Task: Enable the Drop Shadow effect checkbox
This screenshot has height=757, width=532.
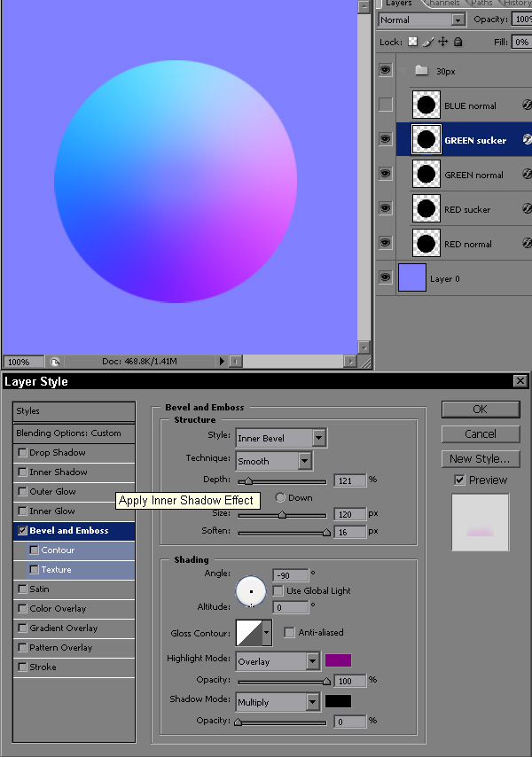Action: (x=22, y=453)
